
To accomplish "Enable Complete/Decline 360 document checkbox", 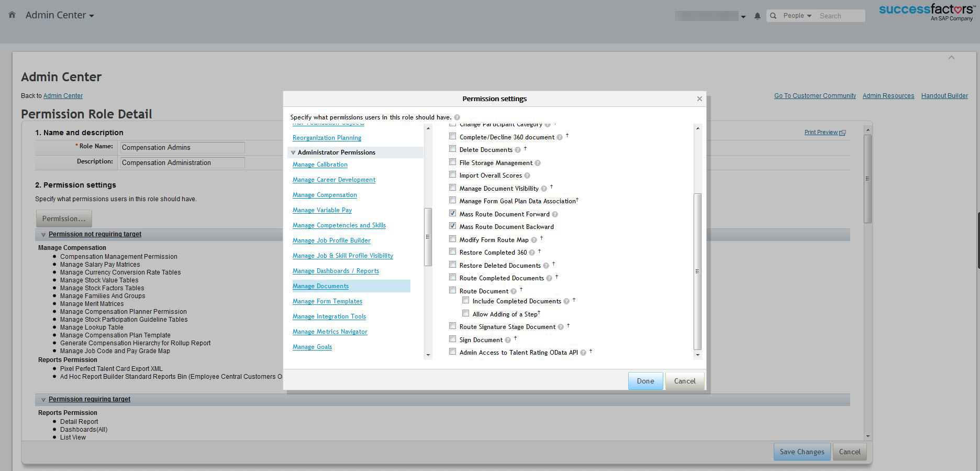I will tap(453, 136).
